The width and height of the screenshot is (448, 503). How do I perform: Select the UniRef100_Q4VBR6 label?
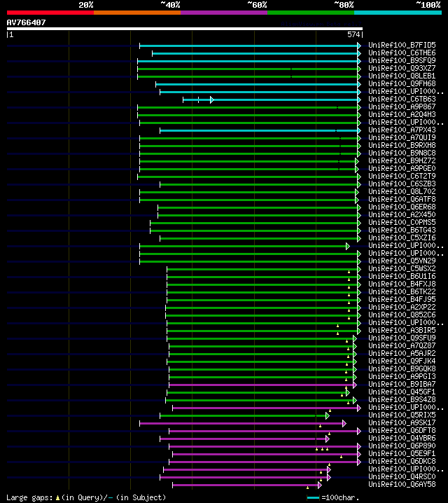pyautogui.click(x=402, y=438)
